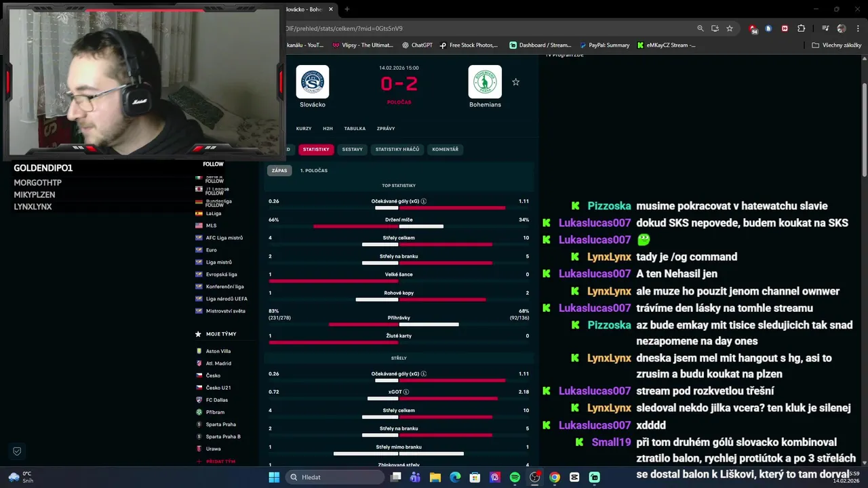The height and width of the screenshot is (488, 868).
Task: Open PayPal: Summary bookmark
Action: pos(604,45)
